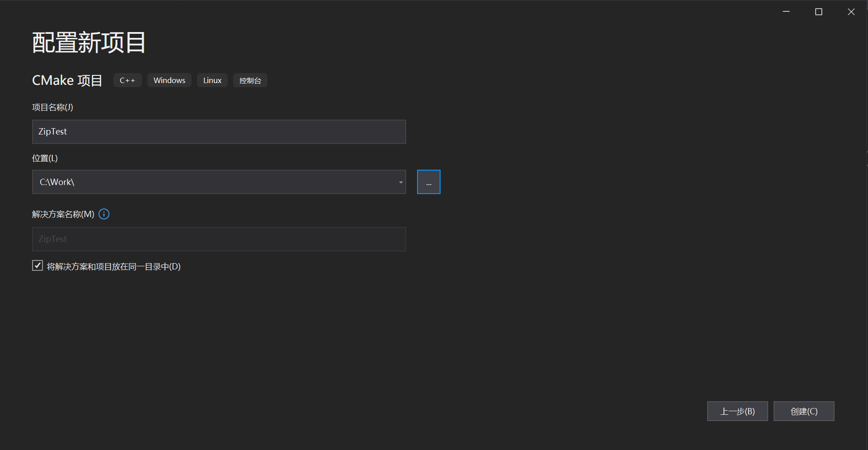Image resolution: width=868 pixels, height=450 pixels.
Task: Click the greyed-out solution name field
Action: [x=219, y=239]
